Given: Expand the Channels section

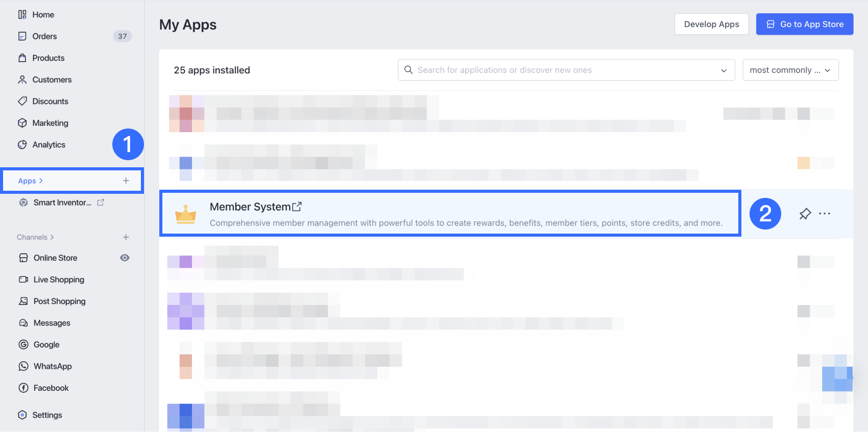Looking at the screenshot, I should tap(35, 237).
